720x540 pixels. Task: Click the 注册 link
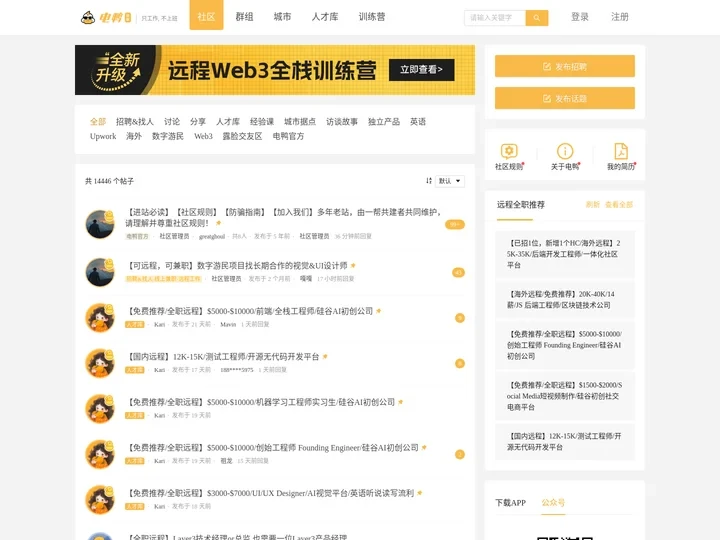pos(619,17)
